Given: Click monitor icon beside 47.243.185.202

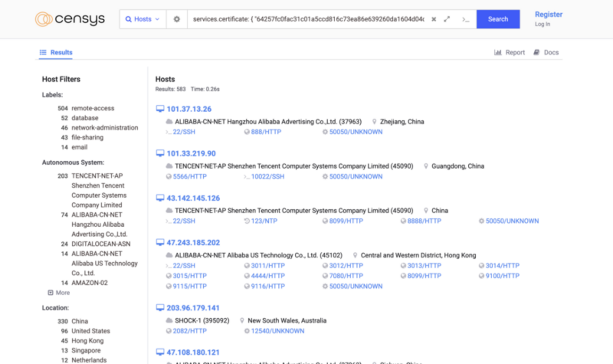Looking at the screenshot, I should click(160, 243).
